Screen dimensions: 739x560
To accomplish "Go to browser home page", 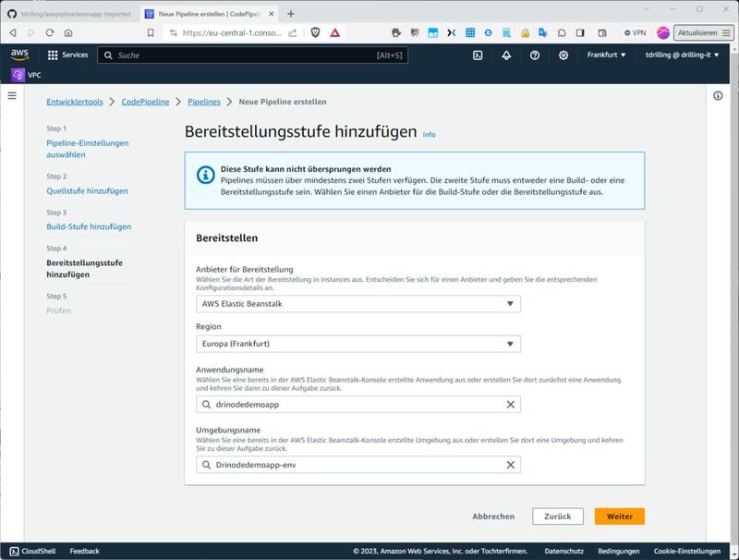I will pyautogui.click(x=68, y=32).
